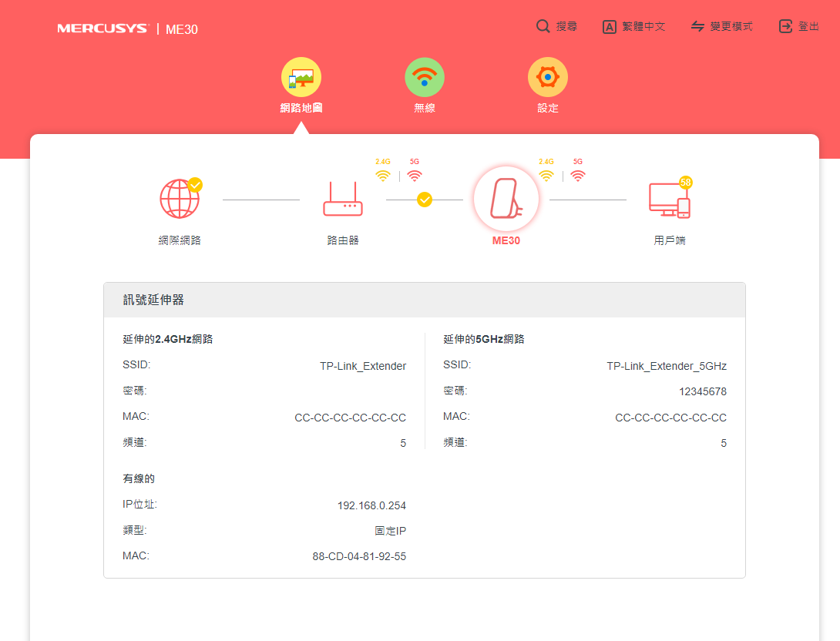840x641 pixels.
Task: Click the yellow checkmark badge on the globe
Action: (195, 185)
